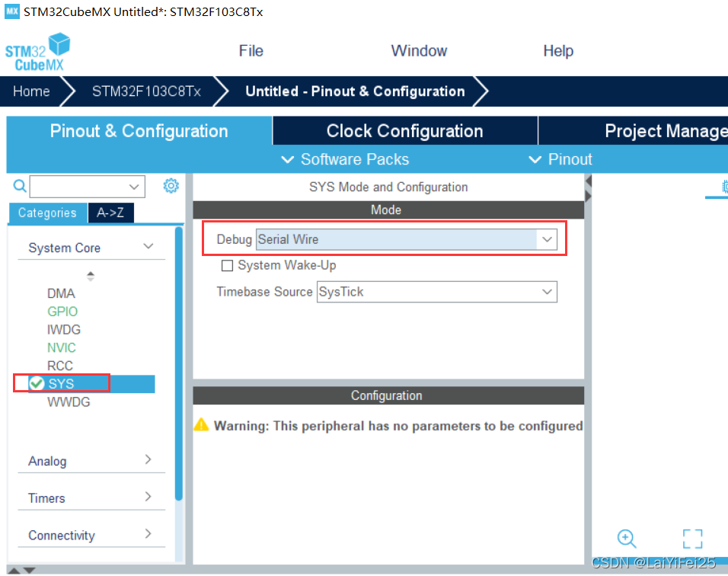This screenshot has height=576, width=728.
Task: Go to Home breadcrumb
Action: point(31,91)
